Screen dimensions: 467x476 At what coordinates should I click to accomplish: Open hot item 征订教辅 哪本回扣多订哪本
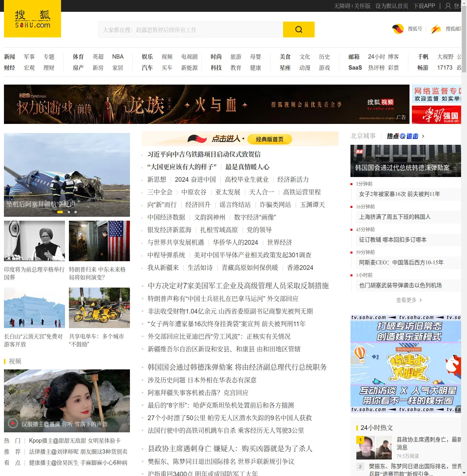[393, 240]
